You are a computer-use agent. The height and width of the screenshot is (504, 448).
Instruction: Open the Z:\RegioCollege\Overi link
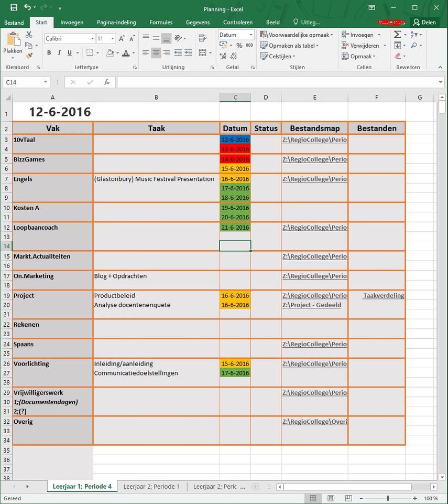tap(314, 422)
